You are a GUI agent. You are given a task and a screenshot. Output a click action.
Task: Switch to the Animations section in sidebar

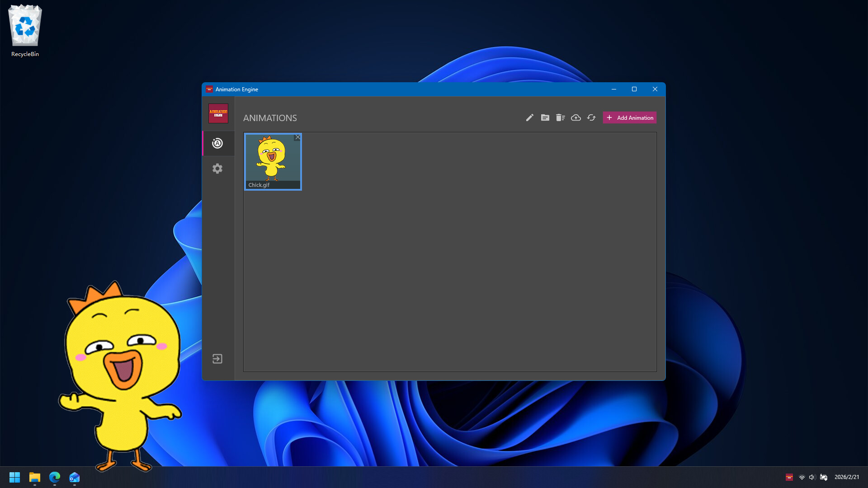[217, 143]
